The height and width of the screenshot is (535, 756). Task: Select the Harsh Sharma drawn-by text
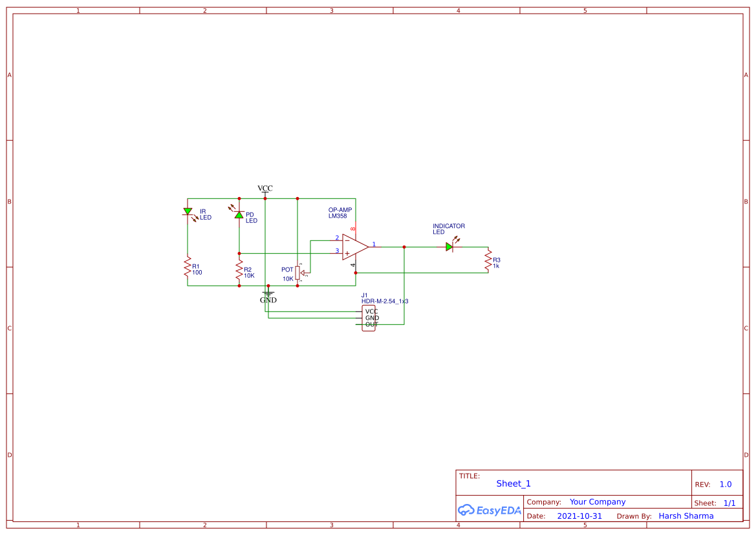pyautogui.click(x=686, y=516)
